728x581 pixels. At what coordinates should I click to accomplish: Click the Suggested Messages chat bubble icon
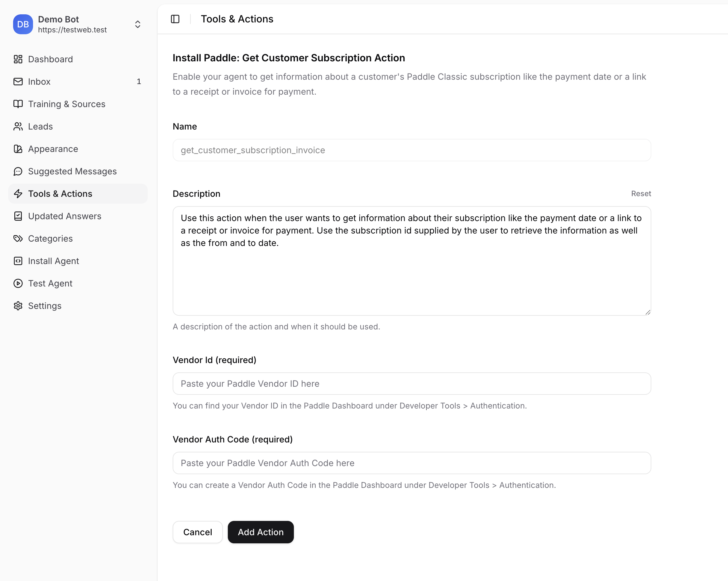coord(18,171)
